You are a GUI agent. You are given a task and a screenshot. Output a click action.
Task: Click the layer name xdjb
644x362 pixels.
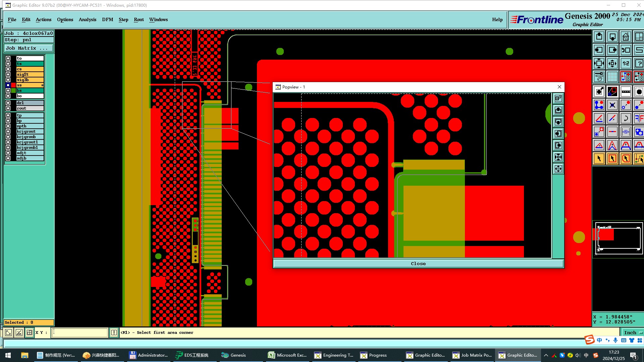pyautogui.click(x=30, y=158)
